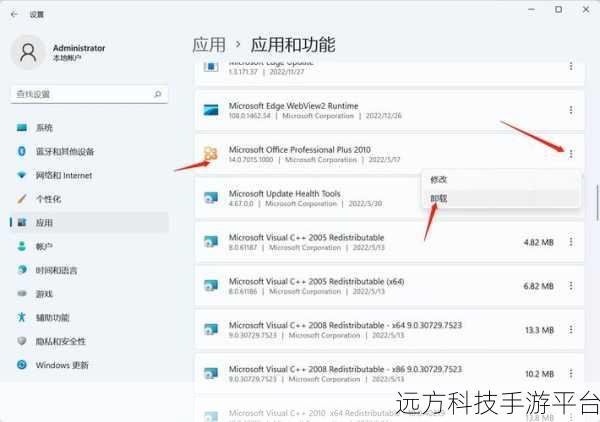Open more options for Edge WebView2 Runtime

pyautogui.click(x=571, y=110)
